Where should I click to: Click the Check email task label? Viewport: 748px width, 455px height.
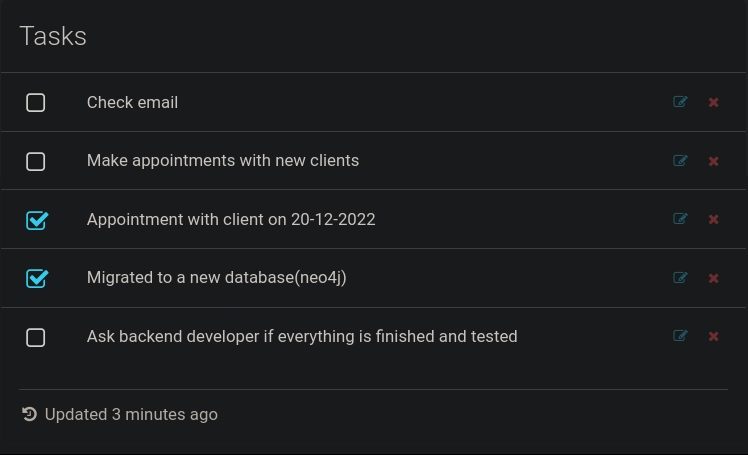click(x=132, y=102)
